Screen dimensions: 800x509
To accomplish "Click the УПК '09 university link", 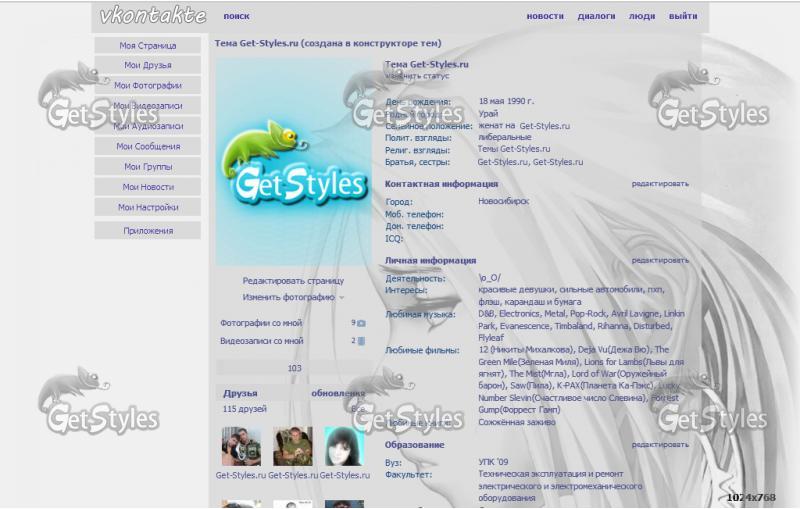I will point(493,462).
